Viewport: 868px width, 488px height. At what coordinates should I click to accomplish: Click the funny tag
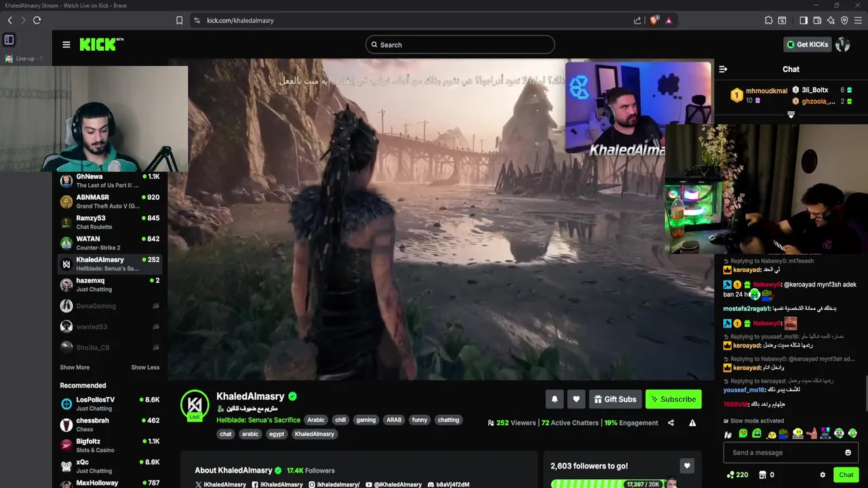coord(420,420)
